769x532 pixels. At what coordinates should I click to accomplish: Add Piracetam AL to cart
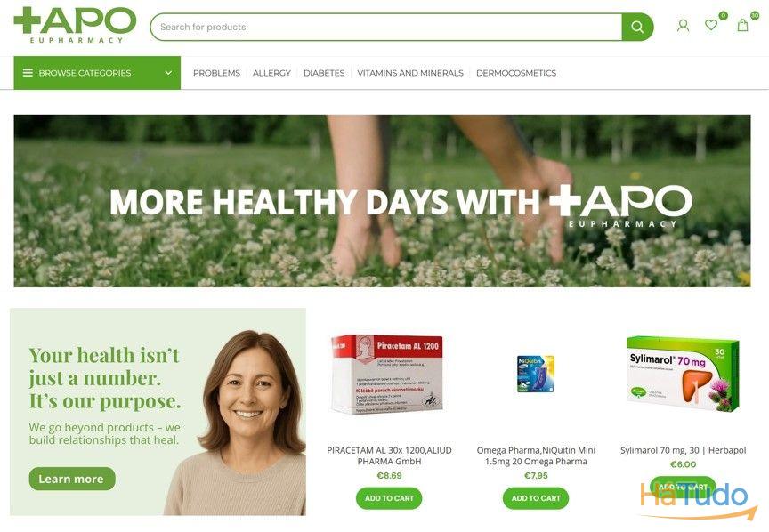click(x=389, y=498)
